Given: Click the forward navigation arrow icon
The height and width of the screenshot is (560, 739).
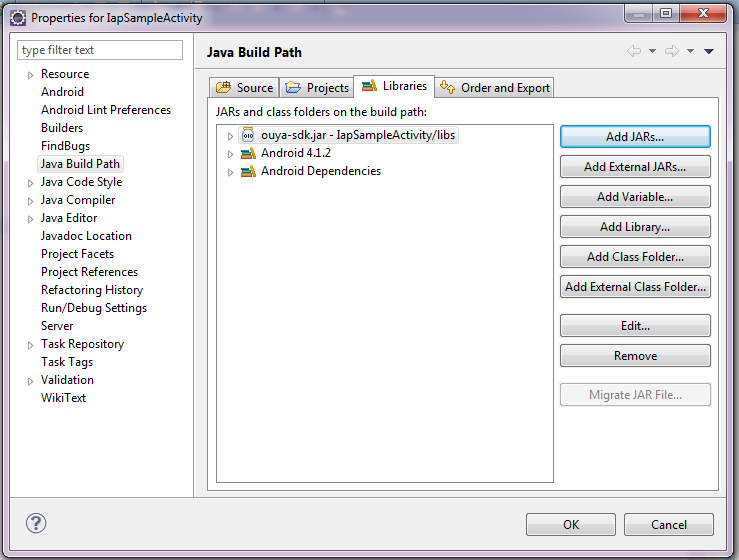Looking at the screenshot, I should tap(672, 52).
